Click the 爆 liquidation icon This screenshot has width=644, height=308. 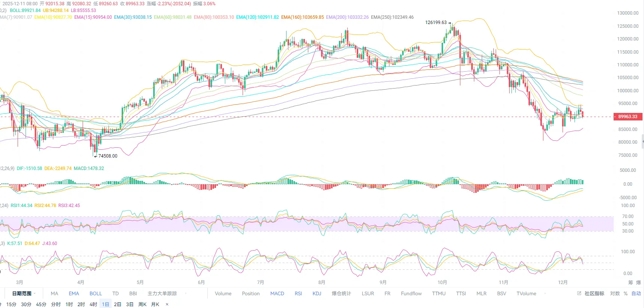tap(638, 282)
